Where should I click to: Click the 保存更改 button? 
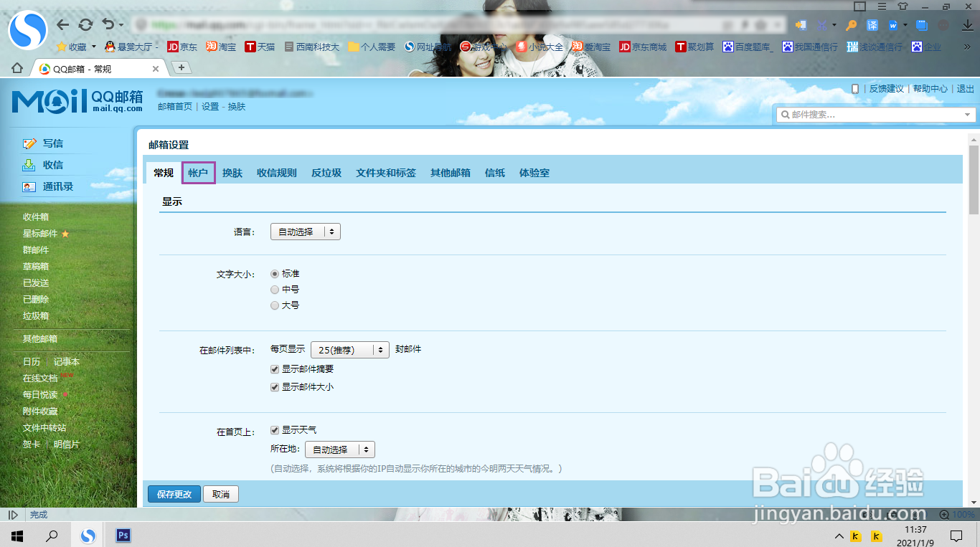click(174, 494)
